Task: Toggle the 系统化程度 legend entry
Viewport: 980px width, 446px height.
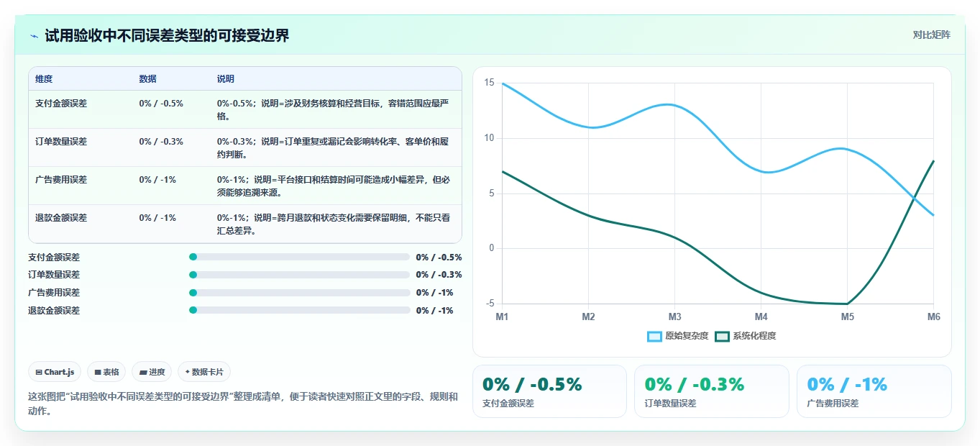Action: point(746,336)
